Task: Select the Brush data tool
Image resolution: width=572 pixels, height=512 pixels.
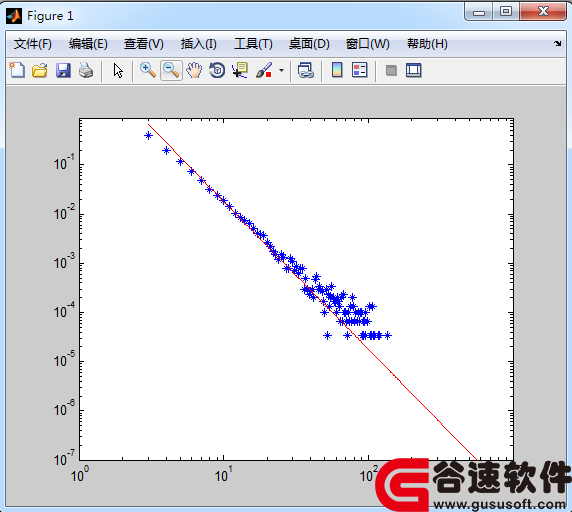Action: pos(264,70)
